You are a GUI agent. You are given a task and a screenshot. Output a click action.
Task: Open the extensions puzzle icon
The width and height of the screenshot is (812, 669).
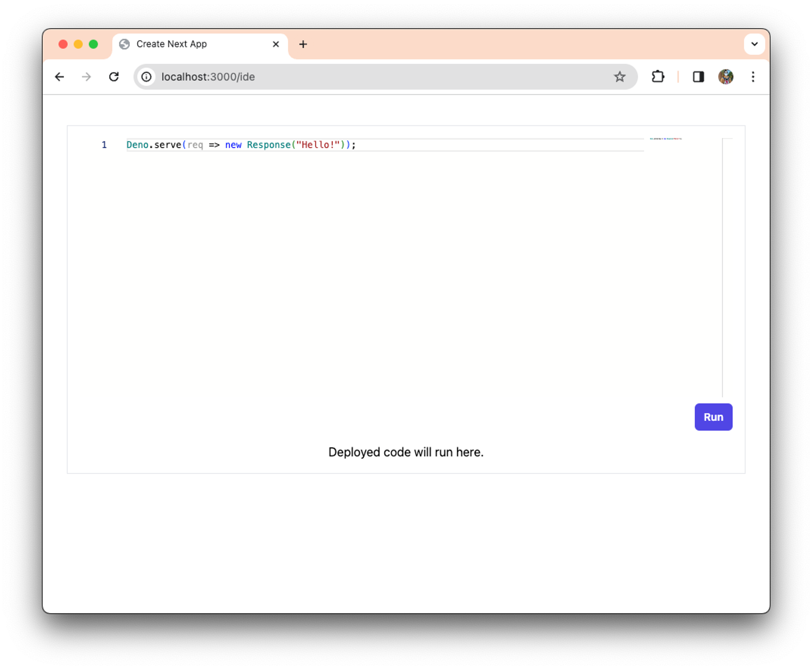[x=658, y=77]
